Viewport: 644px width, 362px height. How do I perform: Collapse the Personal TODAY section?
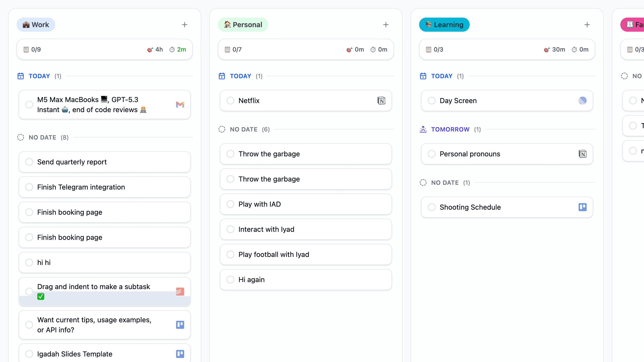(x=240, y=76)
